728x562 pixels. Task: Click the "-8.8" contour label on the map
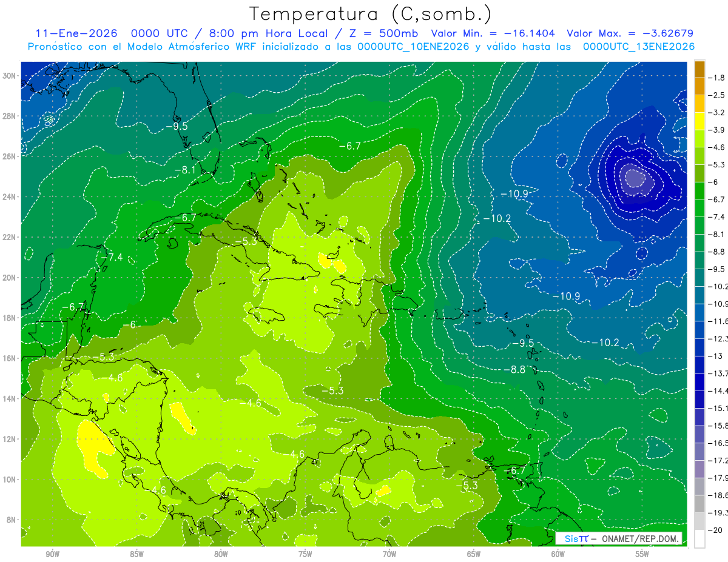[515, 369]
